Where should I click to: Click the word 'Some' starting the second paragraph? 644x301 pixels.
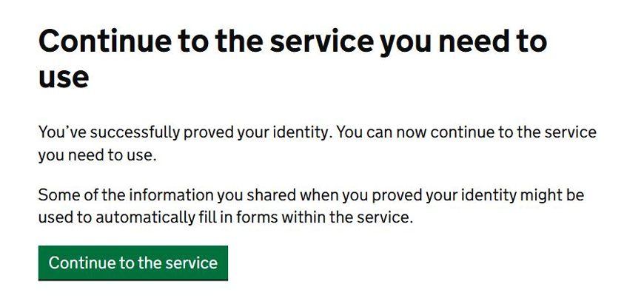click(56, 196)
